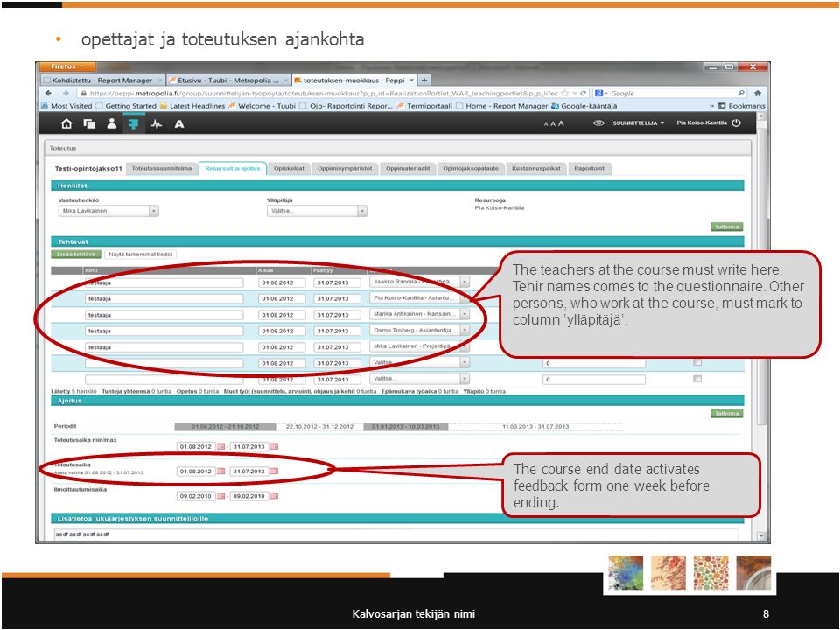Viewport: 840px width, 630px height.
Task: Open calendar for Toteutusaika min/max start date
Action: pos(220,447)
